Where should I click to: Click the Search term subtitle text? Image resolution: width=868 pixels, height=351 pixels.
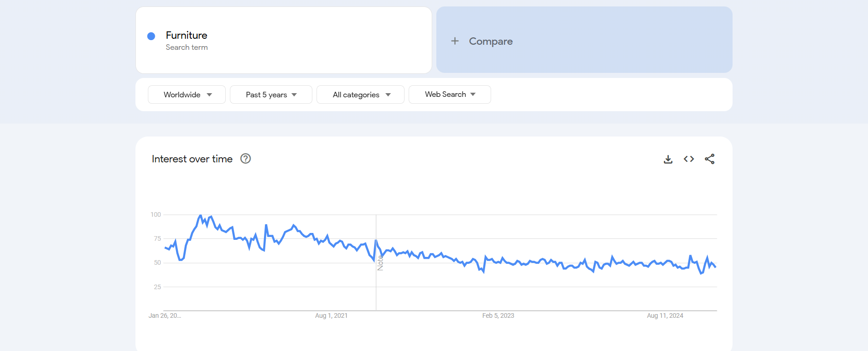click(x=187, y=48)
